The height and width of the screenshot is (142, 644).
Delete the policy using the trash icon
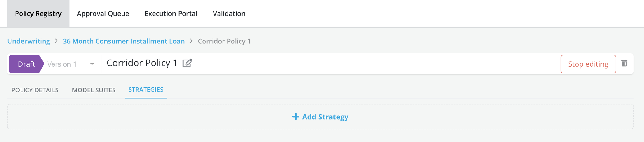[x=624, y=64]
